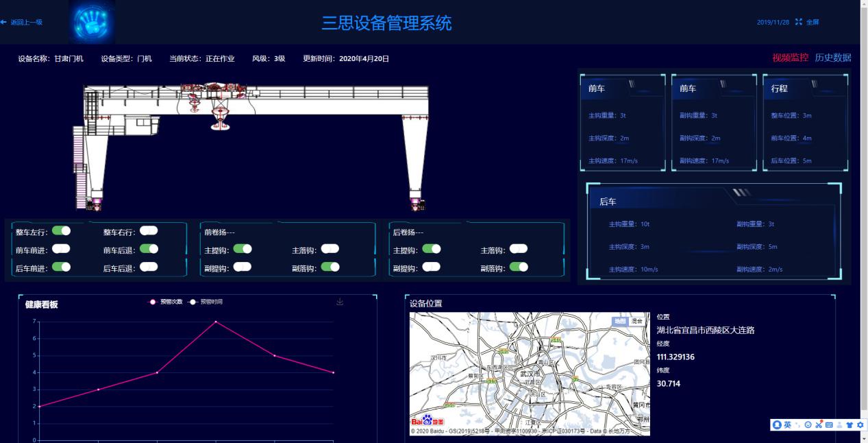Turn off 前车后退 switch

point(149,249)
